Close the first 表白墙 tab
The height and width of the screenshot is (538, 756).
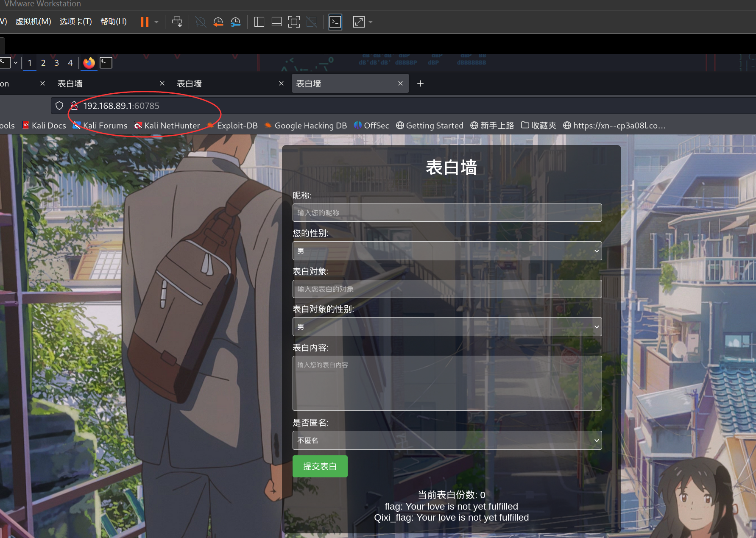point(162,84)
